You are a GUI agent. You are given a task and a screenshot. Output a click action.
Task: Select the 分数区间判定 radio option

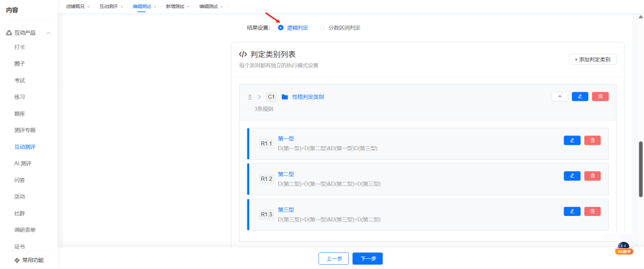pos(323,27)
